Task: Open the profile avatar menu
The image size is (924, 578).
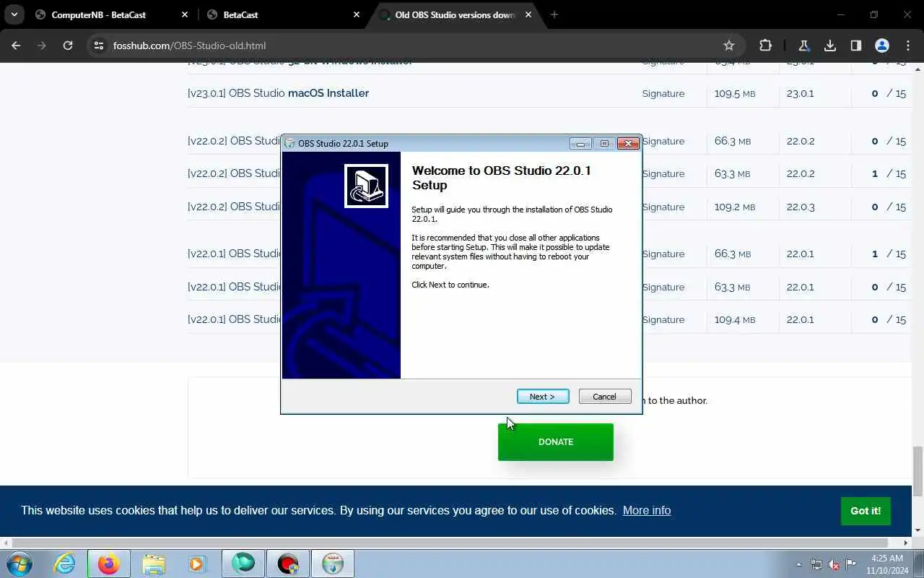Action: point(882,46)
